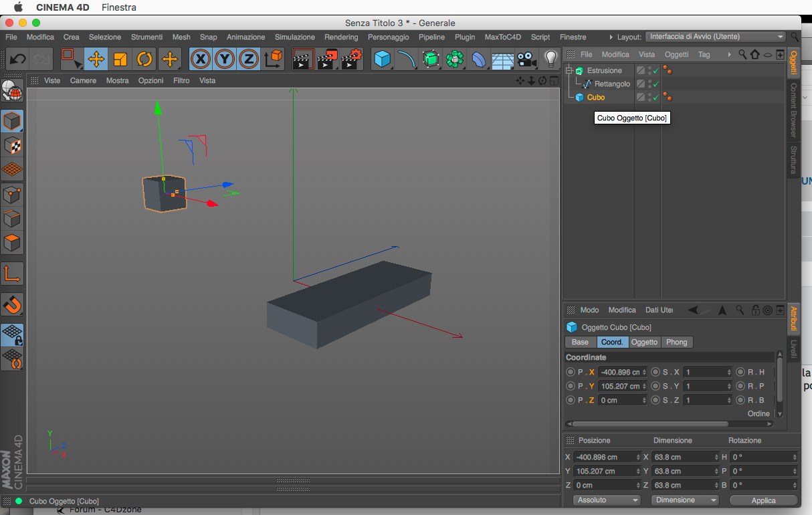
Task: Activate the Rotate tool
Action: point(144,59)
